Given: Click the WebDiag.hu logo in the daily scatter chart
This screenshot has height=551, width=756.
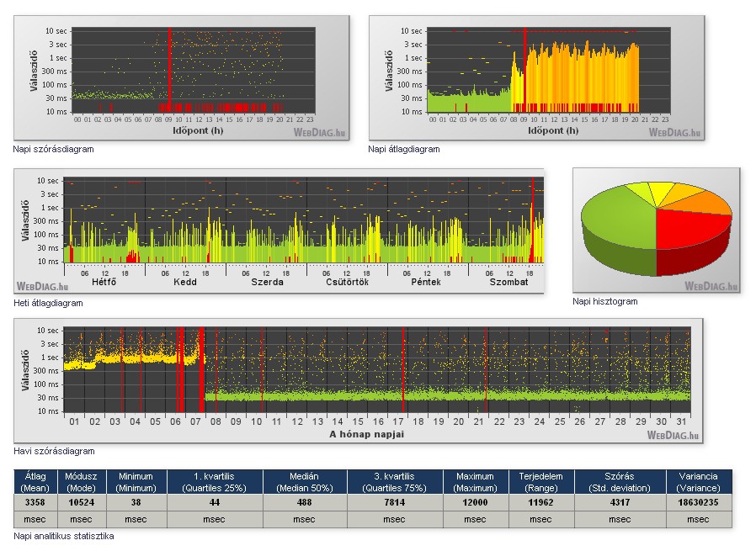Looking at the screenshot, I should pyautogui.click(x=319, y=131).
